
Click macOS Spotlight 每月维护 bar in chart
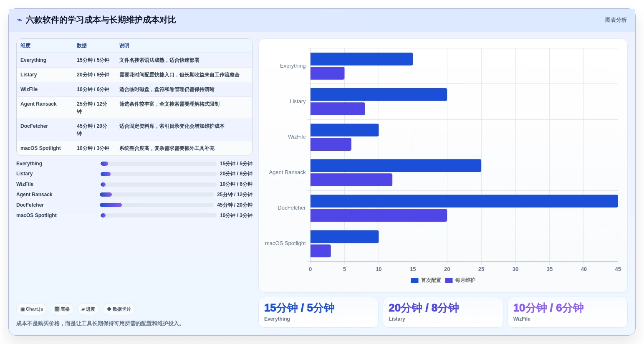click(x=321, y=251)
